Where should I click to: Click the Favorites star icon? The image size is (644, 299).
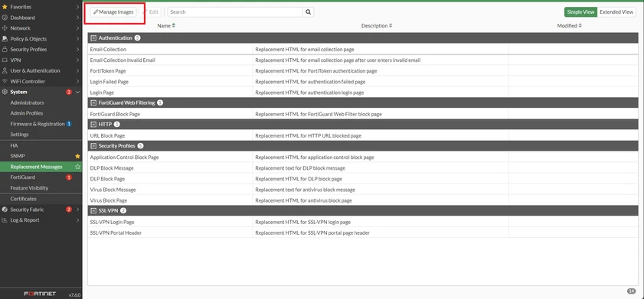pyautogui.click(x=5, y=7)
